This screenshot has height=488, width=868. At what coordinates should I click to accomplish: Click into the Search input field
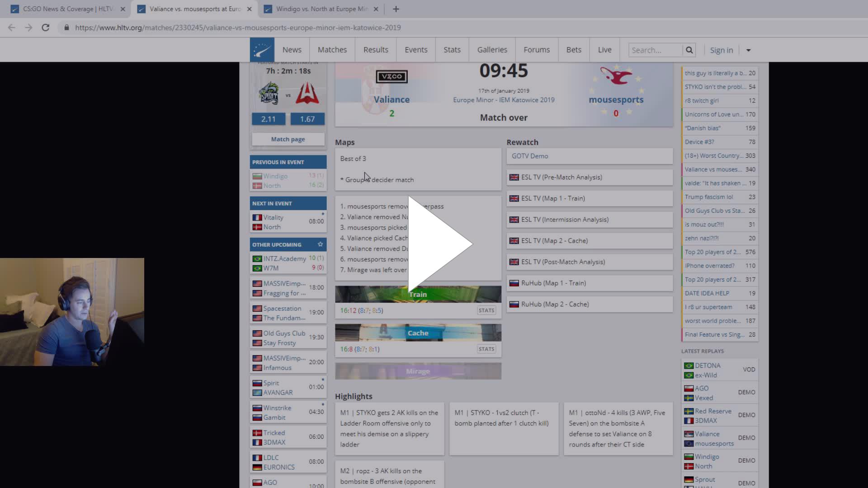tap(655, 50)
